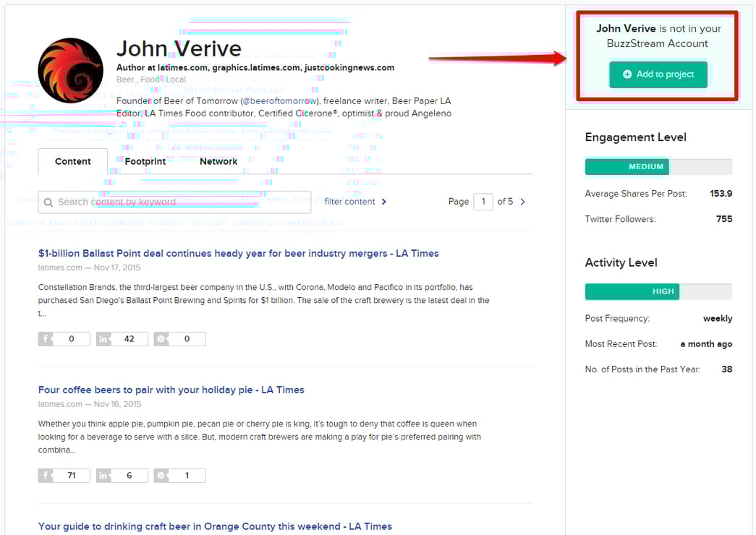Click the 'Beer, Food, Local' tags line
This screenshot has width=756, height=535.
pos(151,80)
